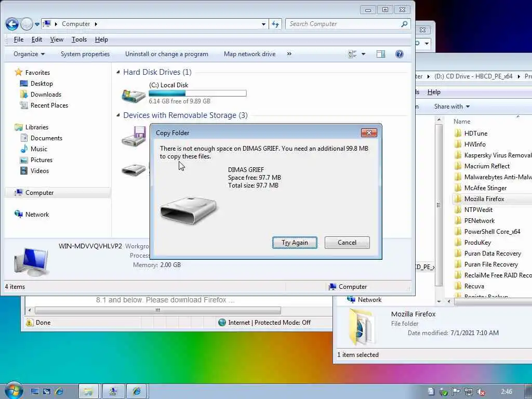Open Windows Explorer help icon
Screen dimensions: 532x399
400,54
